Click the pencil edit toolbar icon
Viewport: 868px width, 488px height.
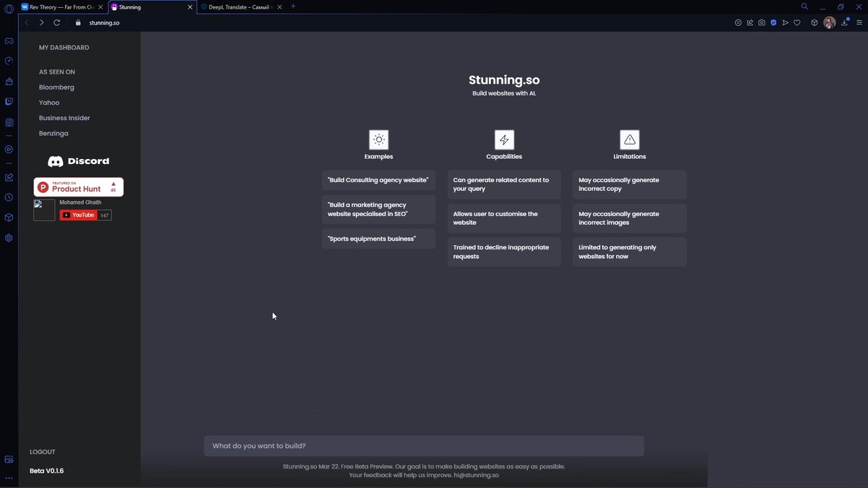coord(749,22)
